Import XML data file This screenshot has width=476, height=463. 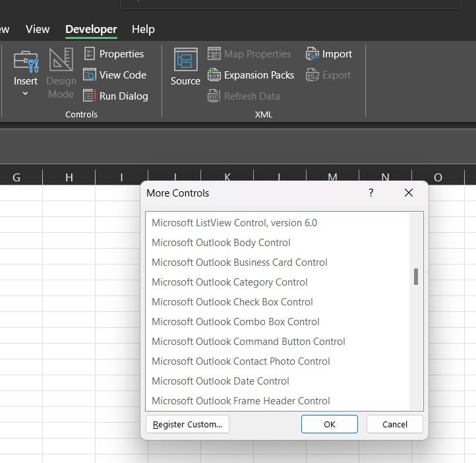point(329,53)
